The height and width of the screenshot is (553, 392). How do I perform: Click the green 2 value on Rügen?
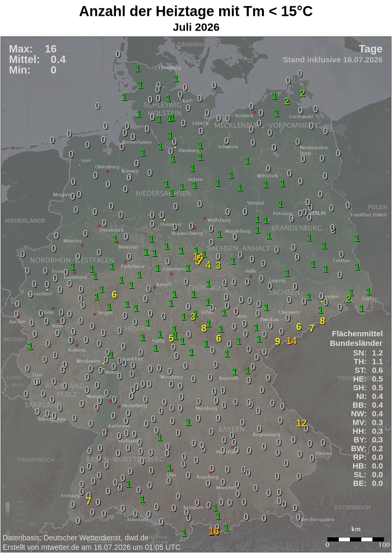pos(302,93)
